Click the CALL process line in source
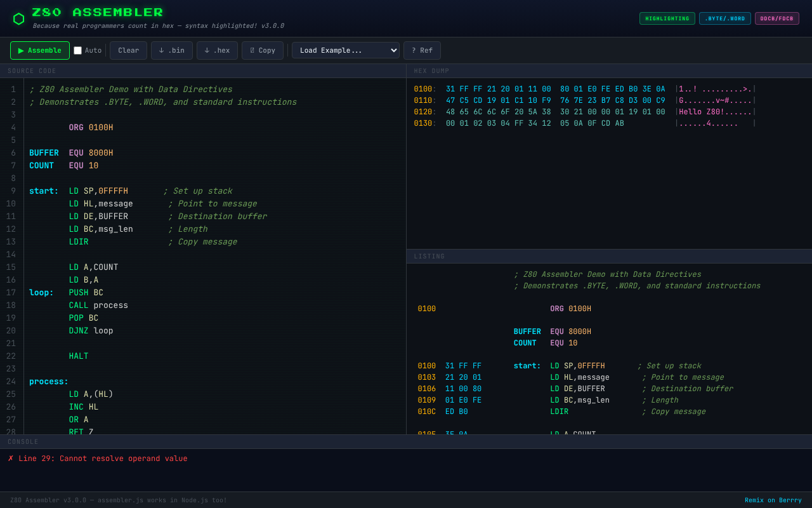Image resolution: width=812 pixels, height=508 pixels. [98, 305]
